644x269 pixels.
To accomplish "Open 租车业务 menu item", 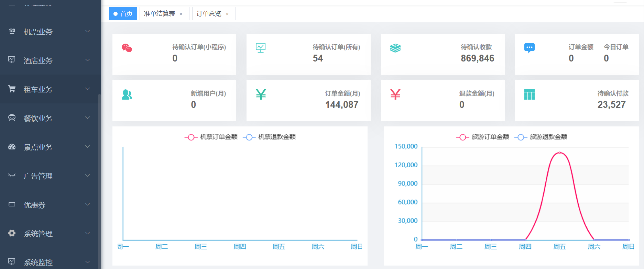I will 51,89.
